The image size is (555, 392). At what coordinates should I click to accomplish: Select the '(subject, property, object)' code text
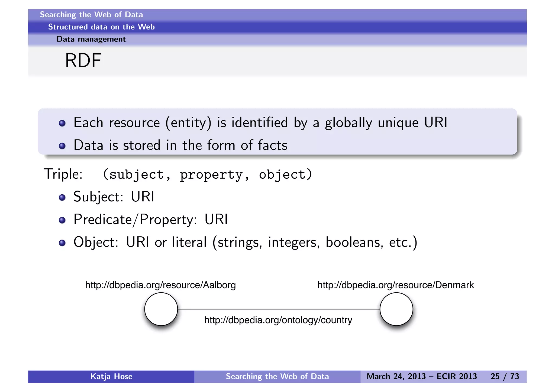pos(208,175)
